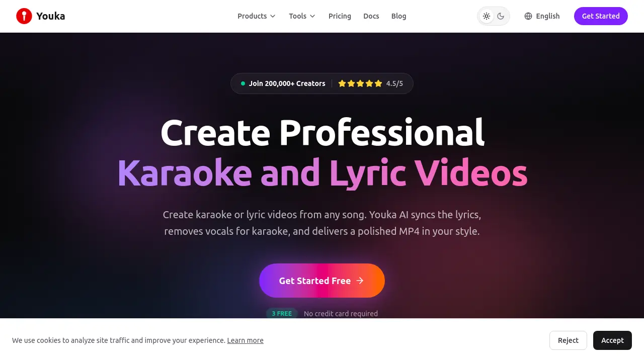
Task: Click the Youka brand name text
Action: pyautogui.click(x=50, y=16)
